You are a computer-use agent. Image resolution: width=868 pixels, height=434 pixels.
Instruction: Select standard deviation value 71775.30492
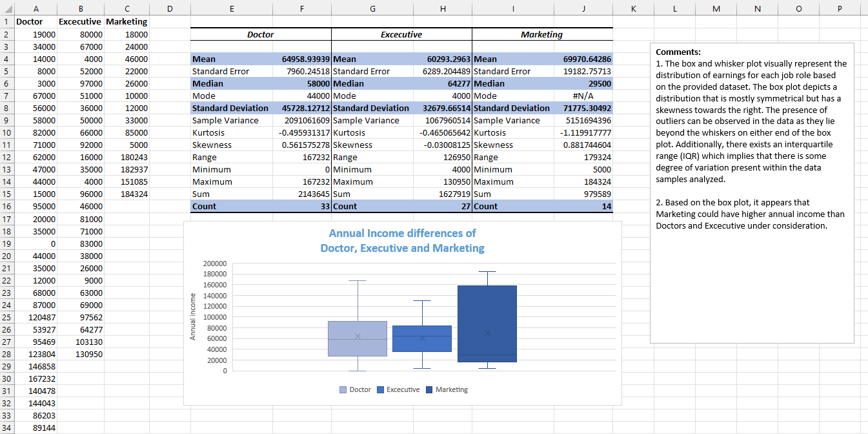click(x=583, y=108)
